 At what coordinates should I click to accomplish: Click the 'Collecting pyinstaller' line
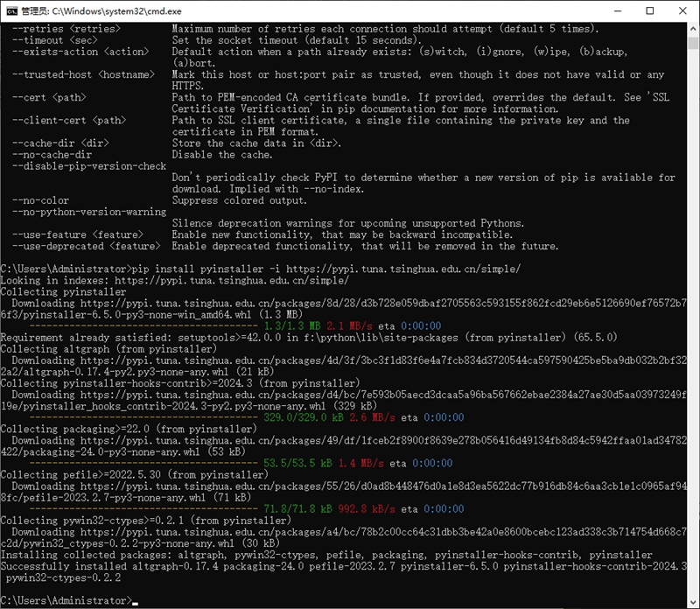[x=63, y=292]
